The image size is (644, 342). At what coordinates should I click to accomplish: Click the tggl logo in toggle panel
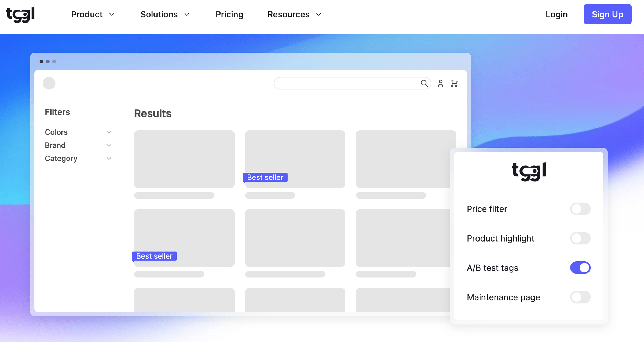[x=529, y=172]
